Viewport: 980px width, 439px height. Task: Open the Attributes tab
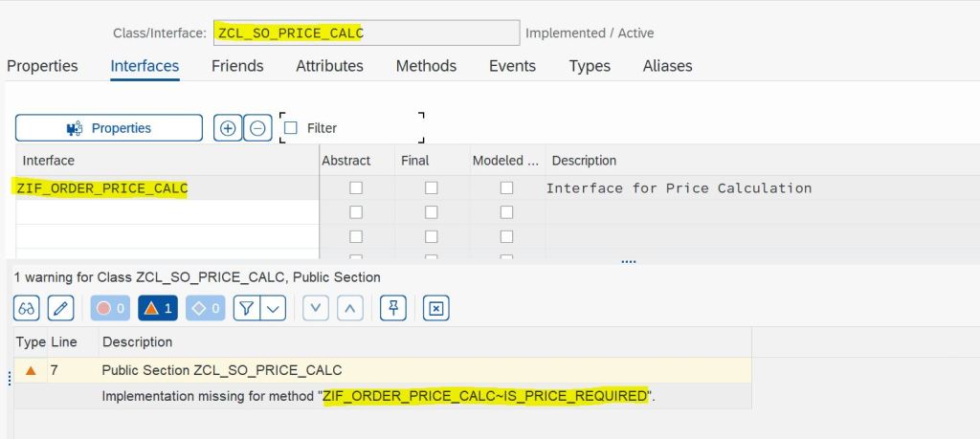coord(329,66)
